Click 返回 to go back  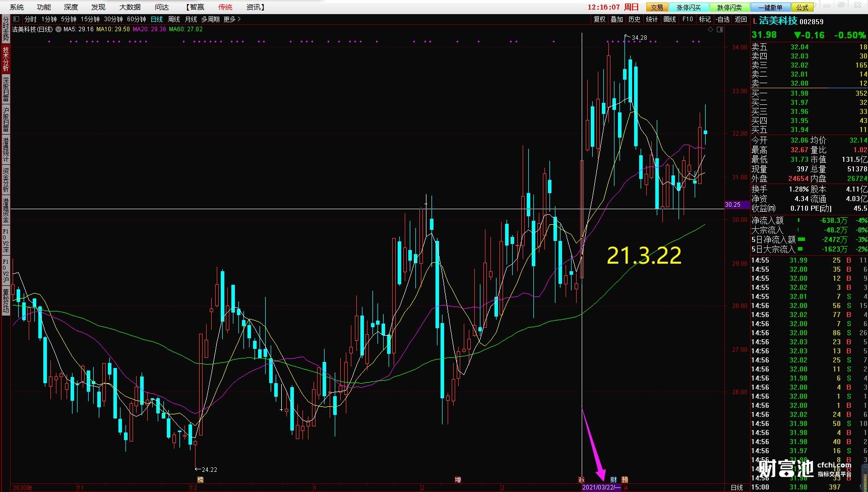pos(740,19)
